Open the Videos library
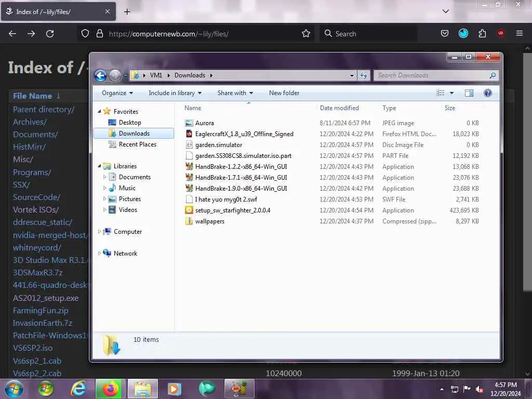This screenshot has width=532, height=399. click(x=128, y=210)
